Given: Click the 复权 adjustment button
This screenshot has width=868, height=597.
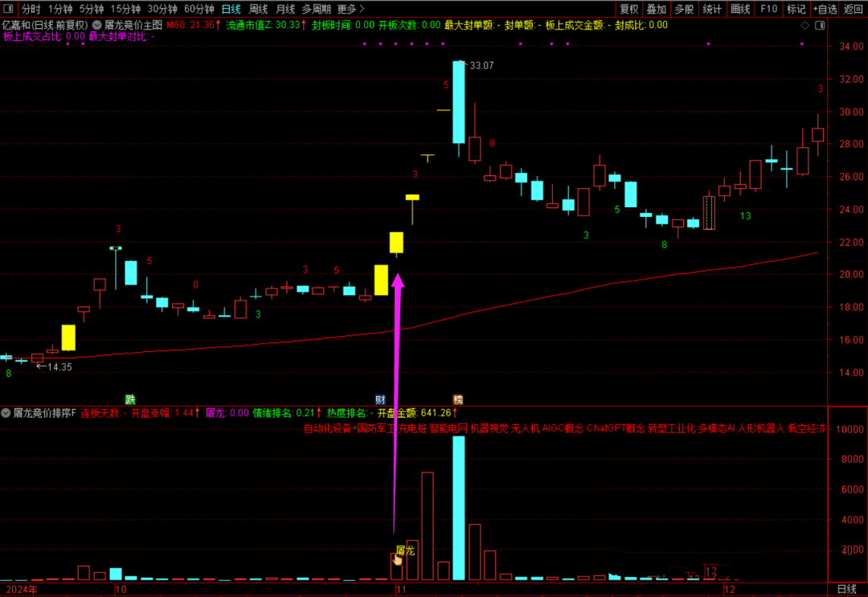Looking at the screenshot, I should tap(629, 9).
